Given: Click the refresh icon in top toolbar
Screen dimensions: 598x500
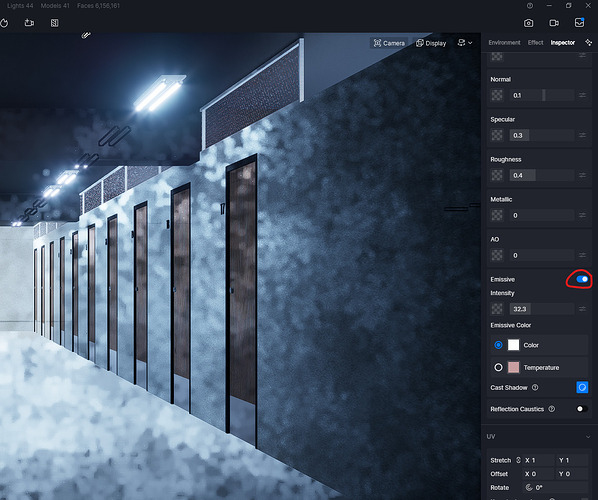Looking at the screenshot, I should tap(4, 23).
